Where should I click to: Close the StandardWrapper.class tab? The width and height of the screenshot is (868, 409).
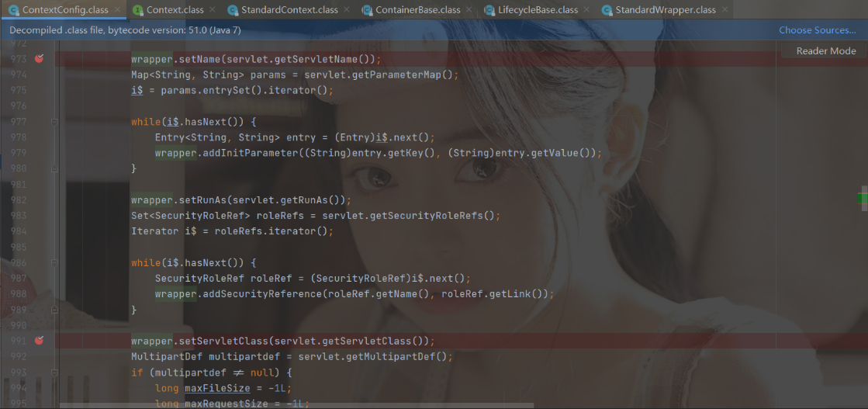coord(724,10)
